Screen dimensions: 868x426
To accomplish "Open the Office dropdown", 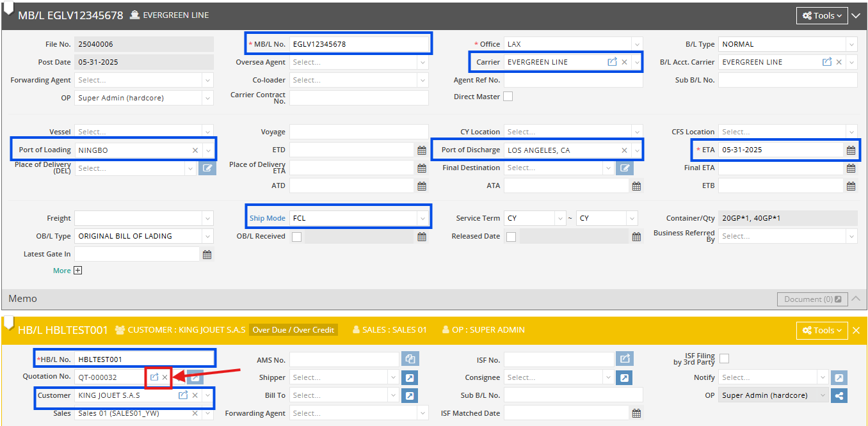I will (638, 43).
